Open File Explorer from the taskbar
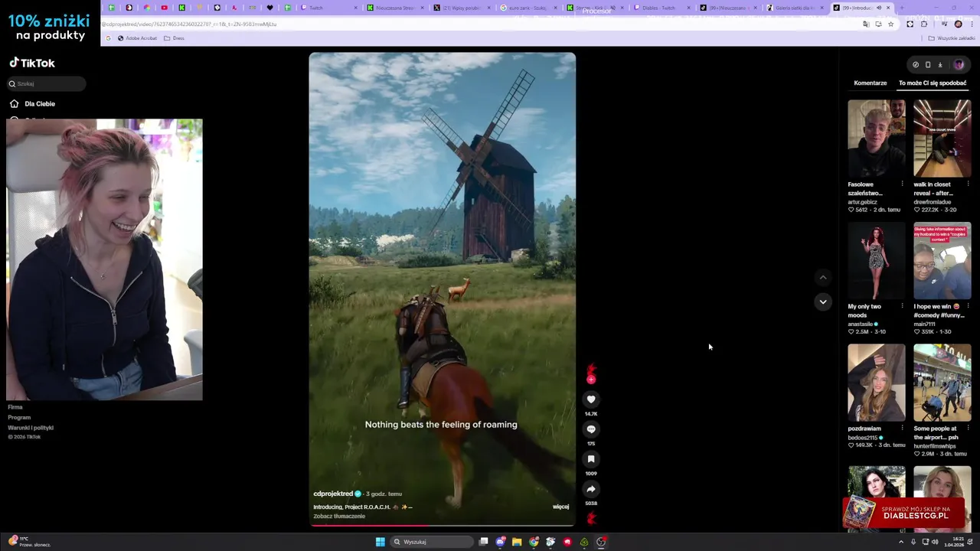This screenshot has width=980, height=551. (517, 542)
